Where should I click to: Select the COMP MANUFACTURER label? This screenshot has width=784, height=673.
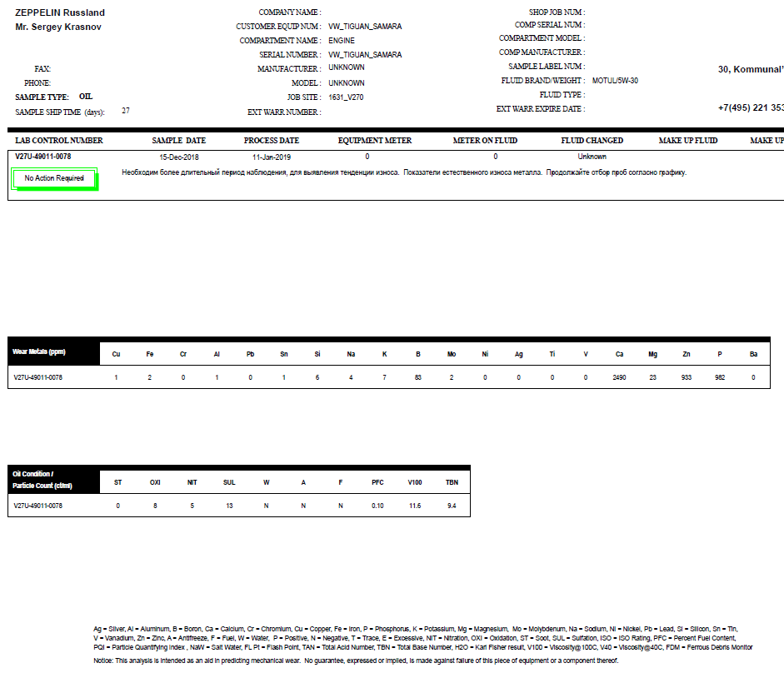tap(542, 52)
